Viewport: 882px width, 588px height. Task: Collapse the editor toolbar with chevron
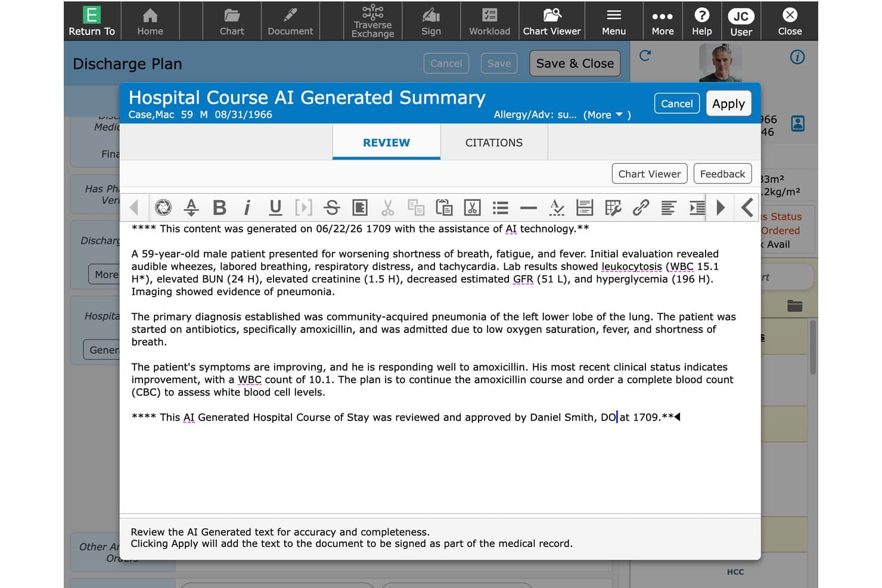click(x=747, y=207)
